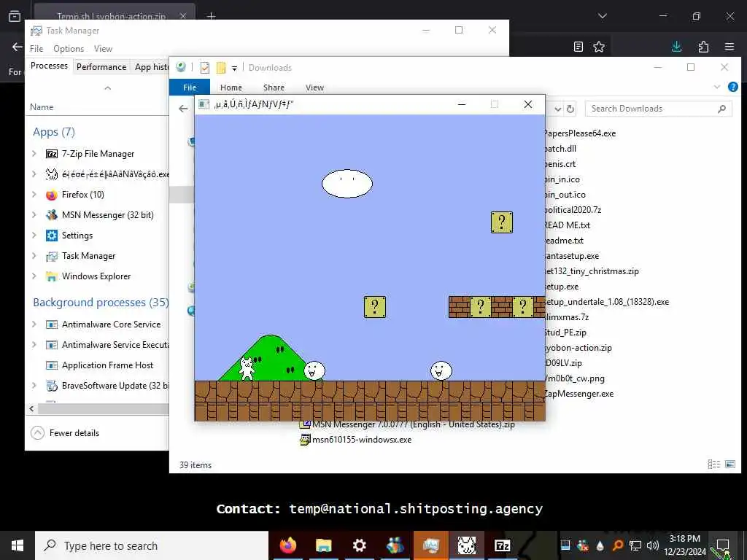Screen dimensions: 747x560
Task: Sort processes by Name column
Action: click(x=42, y=107)
